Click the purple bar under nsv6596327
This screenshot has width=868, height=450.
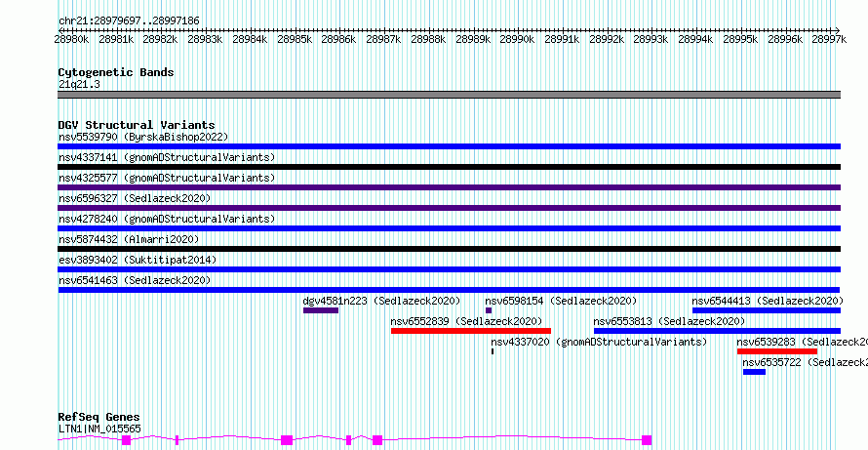tap(449, 208)
